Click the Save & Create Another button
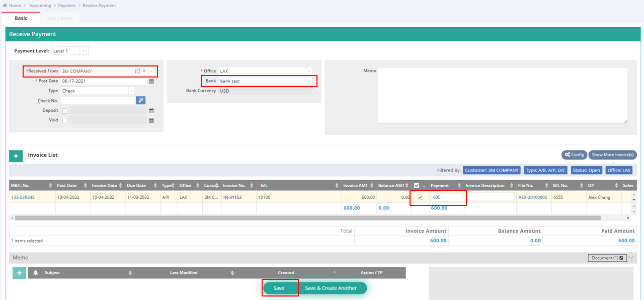 pyautogui.click(x=331, y=288)
